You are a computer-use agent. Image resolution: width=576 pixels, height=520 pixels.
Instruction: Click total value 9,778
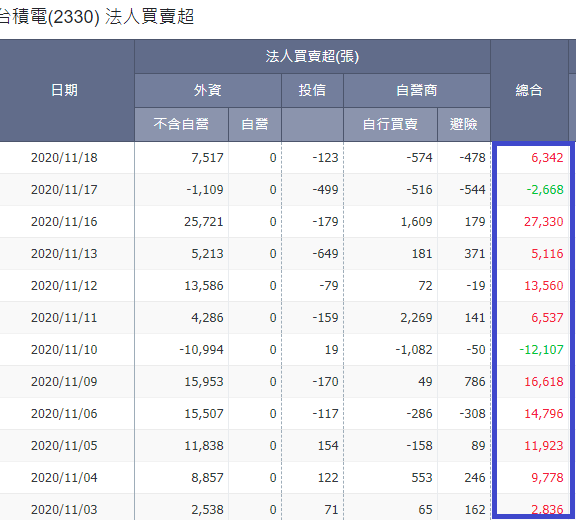point(547,478)
